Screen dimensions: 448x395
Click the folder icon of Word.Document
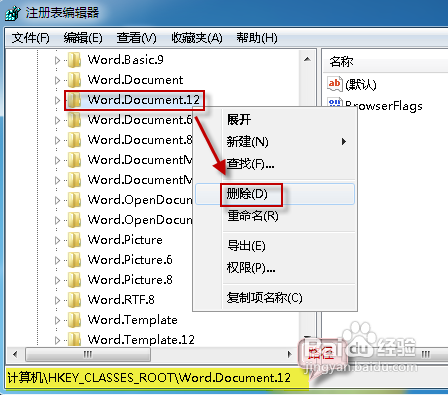click(x=74, y=80)
